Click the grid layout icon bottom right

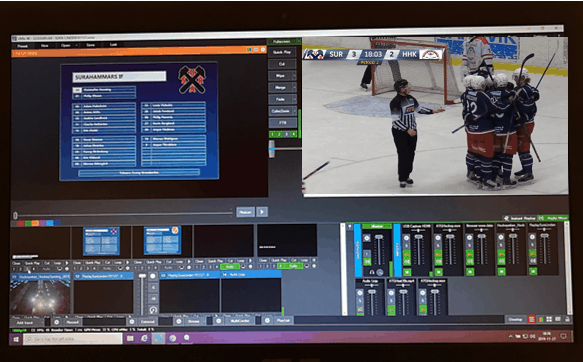[x=549, y=319]
